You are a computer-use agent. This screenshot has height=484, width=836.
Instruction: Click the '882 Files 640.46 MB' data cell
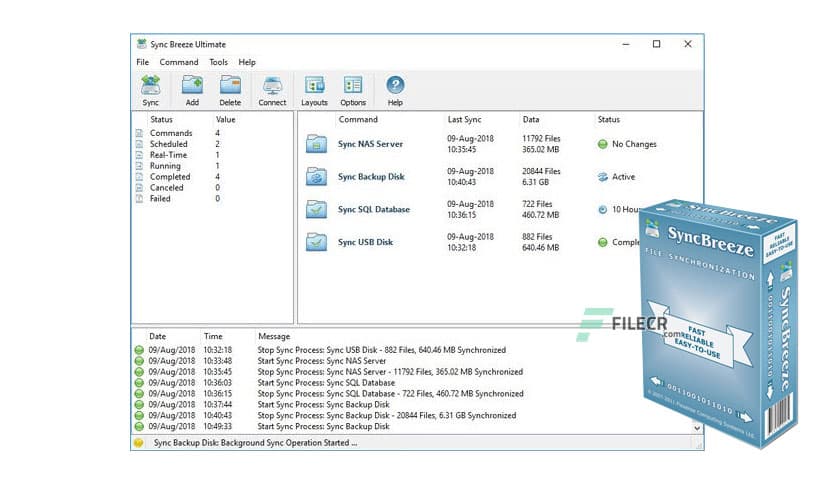(540, 242)
